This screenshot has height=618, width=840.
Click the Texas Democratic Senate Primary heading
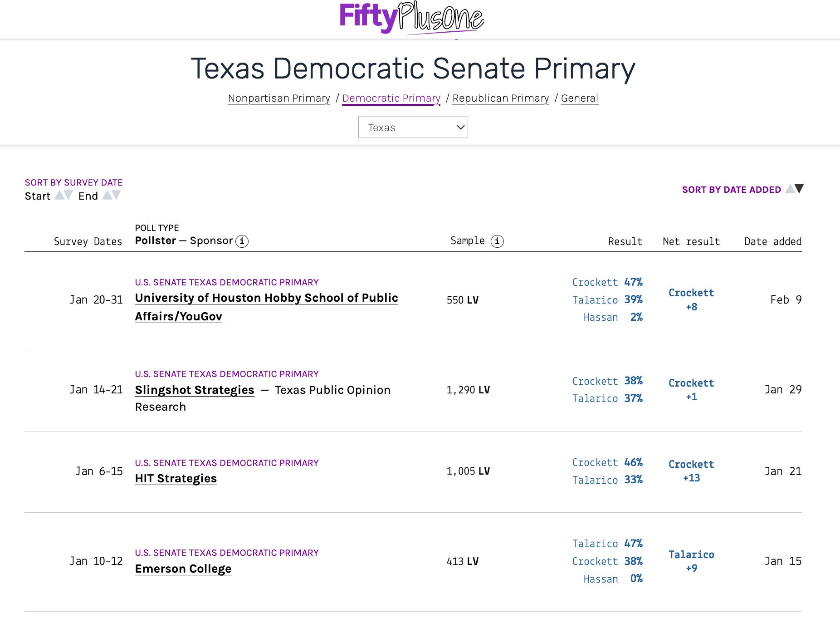[413, 69]
